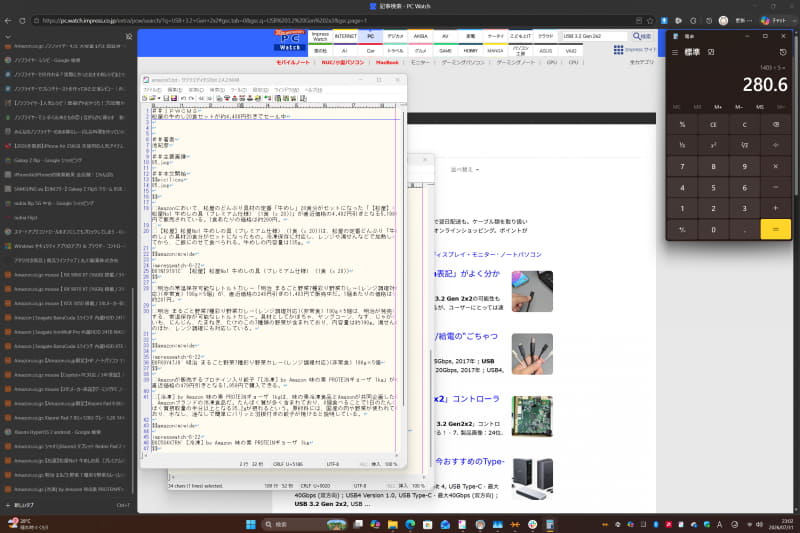Image resolution: width=800 pixels, height=533 pixels.
Task: Open the calculator hamburger navigation menu
Action: click(674, 53)
